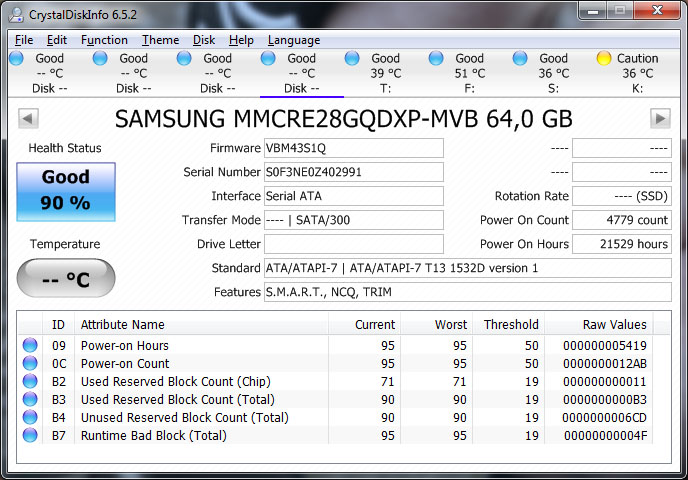Image resolution: width=688 pixels, height=480 pixels.
Task: Open the Disk menu
Action: (204, 40)
